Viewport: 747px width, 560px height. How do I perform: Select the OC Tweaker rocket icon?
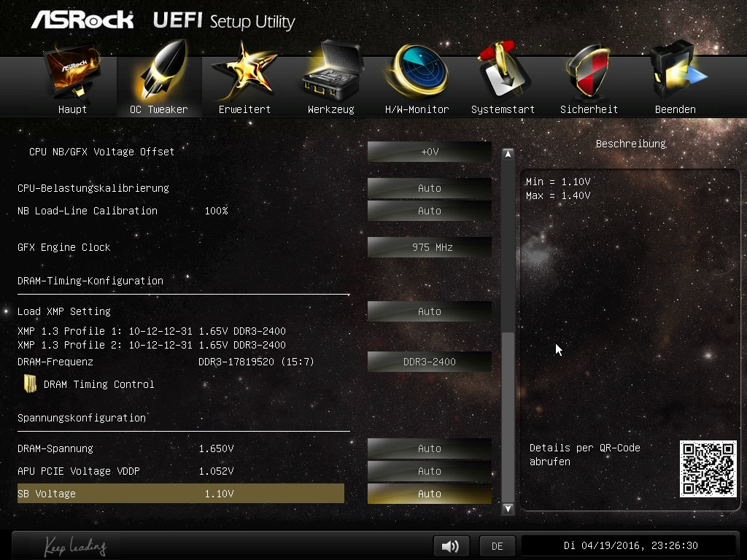click(162, 71)
